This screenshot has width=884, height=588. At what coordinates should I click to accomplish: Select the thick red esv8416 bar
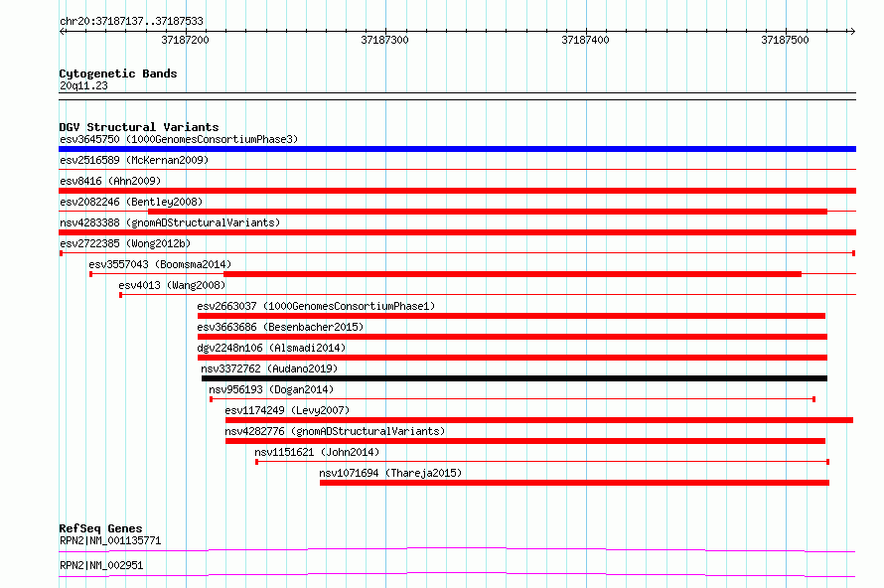(457, 191)
